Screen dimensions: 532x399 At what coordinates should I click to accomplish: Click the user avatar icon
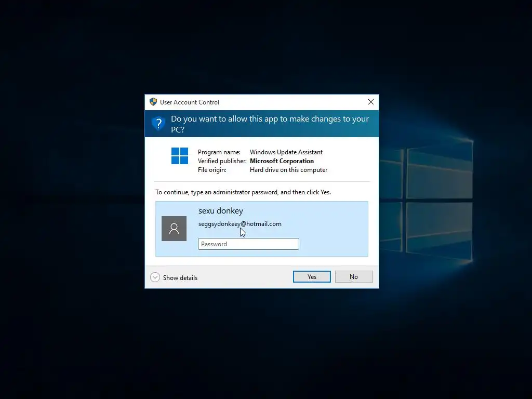[174, 229]
